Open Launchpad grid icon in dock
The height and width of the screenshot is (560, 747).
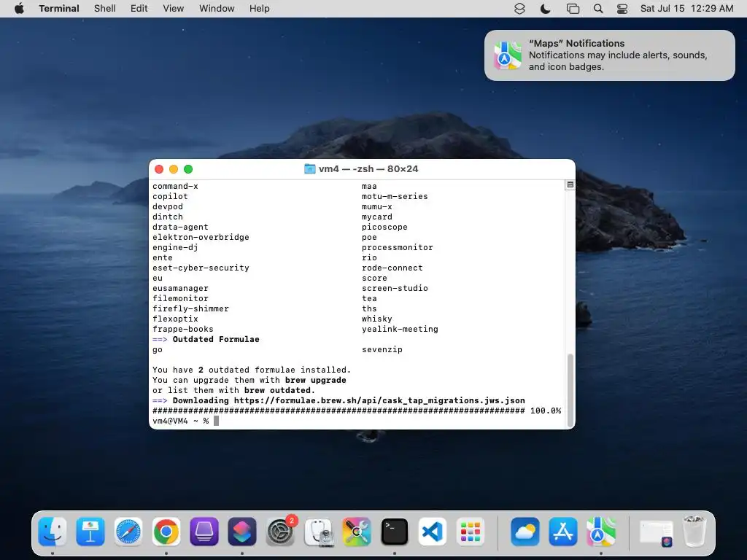click(471, 531)
